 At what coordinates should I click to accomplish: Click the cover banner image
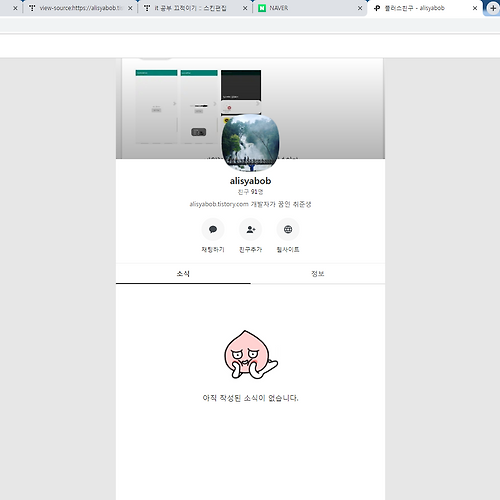click(250, 109)
